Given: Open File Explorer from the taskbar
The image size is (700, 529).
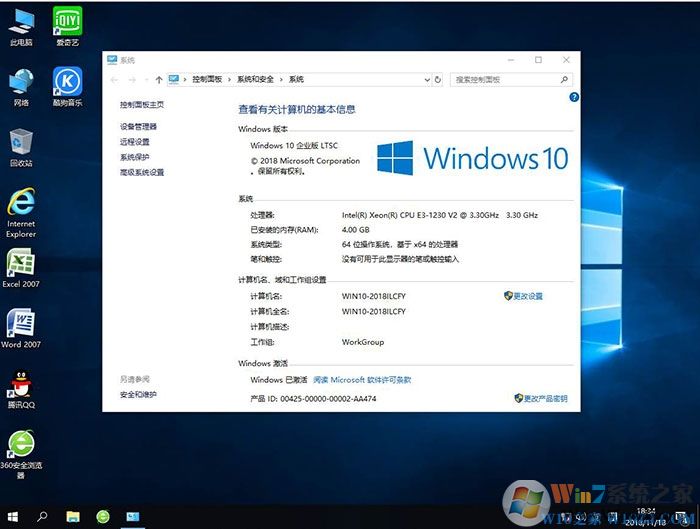Looking at the screenshot, I should click(x=73, y=516).
